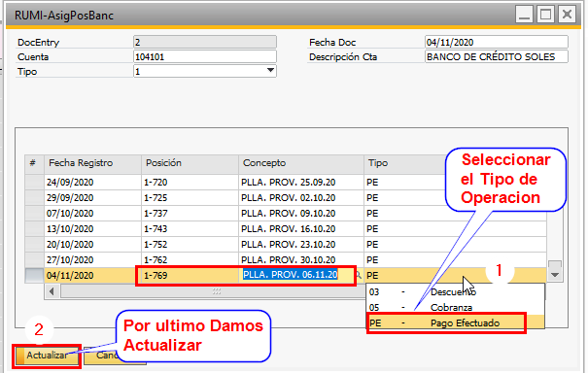This screenshot has width=588, height=373.
Task: Click concept PLLA. PROV. 30.10.20
Action: coord(300,259)
